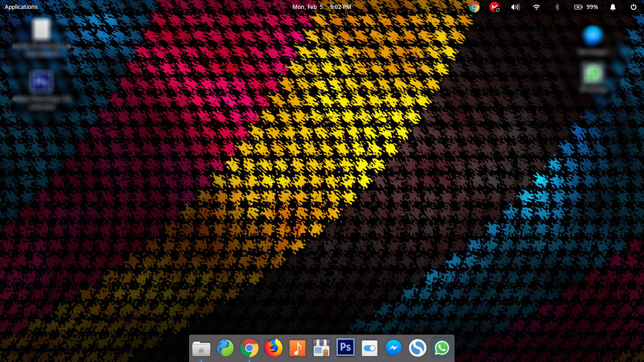The height and width of the screenshot is (362, 644).
Task: Open the Bluetooth indicator
Action: (557, 7)
